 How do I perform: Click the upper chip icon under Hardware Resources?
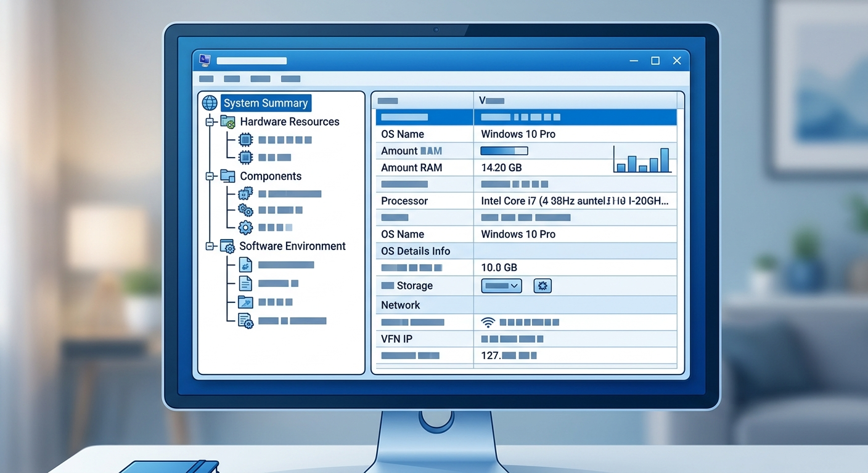click(x=245, y=140)
